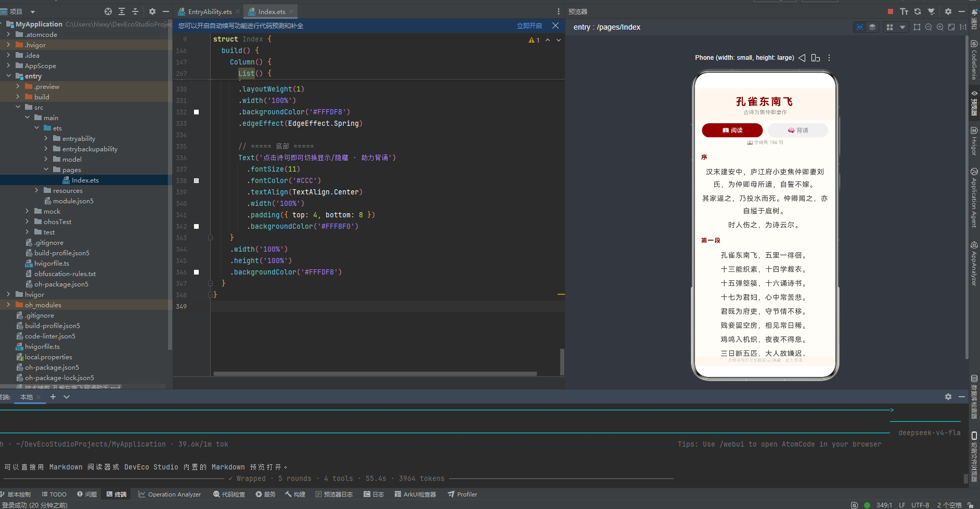Click the 背诵 button in the phone preview

tap(797, 130)
